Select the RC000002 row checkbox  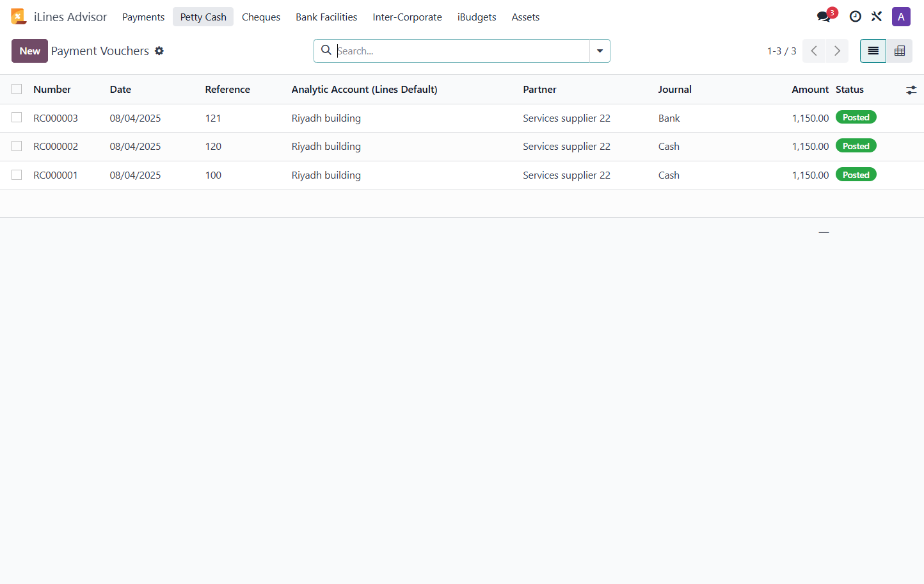[17, 146]
